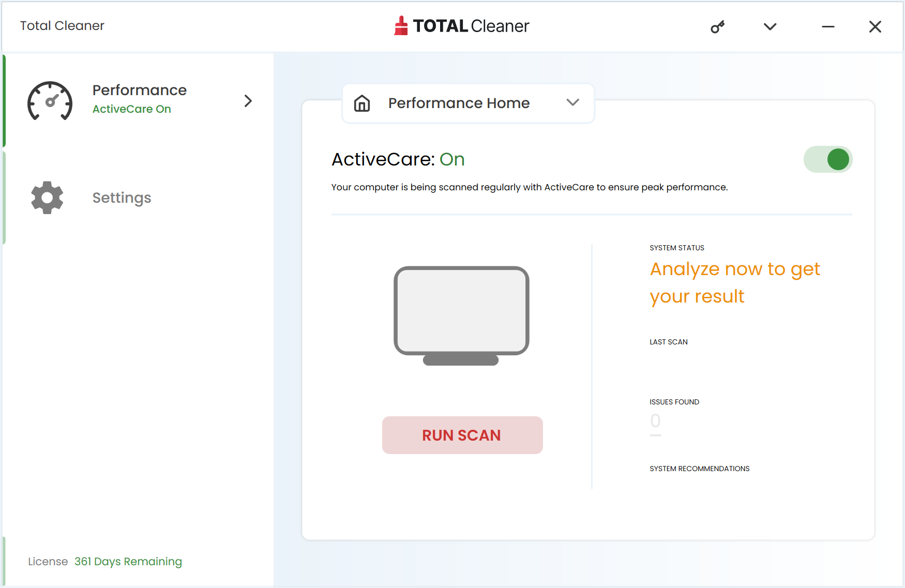Click the computer monitor illustration
Screen dimensions: 905x588
pyautogui.click(x=461, y=315)
